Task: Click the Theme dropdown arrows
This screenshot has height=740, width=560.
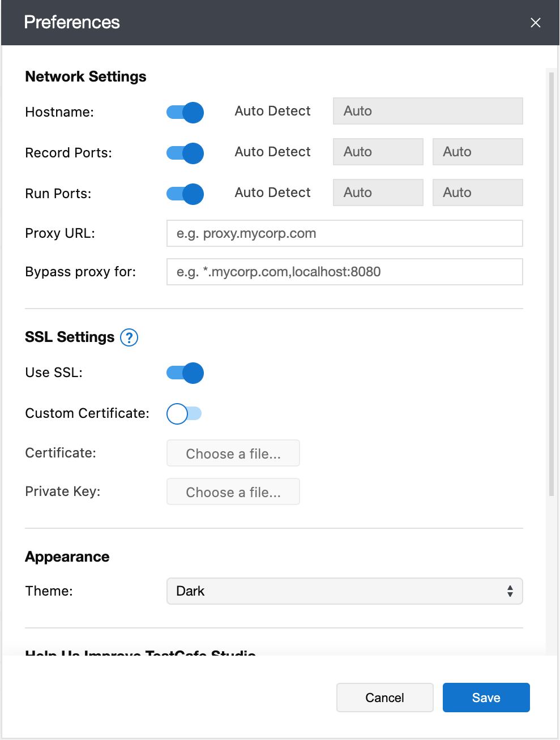Action: 510,591
